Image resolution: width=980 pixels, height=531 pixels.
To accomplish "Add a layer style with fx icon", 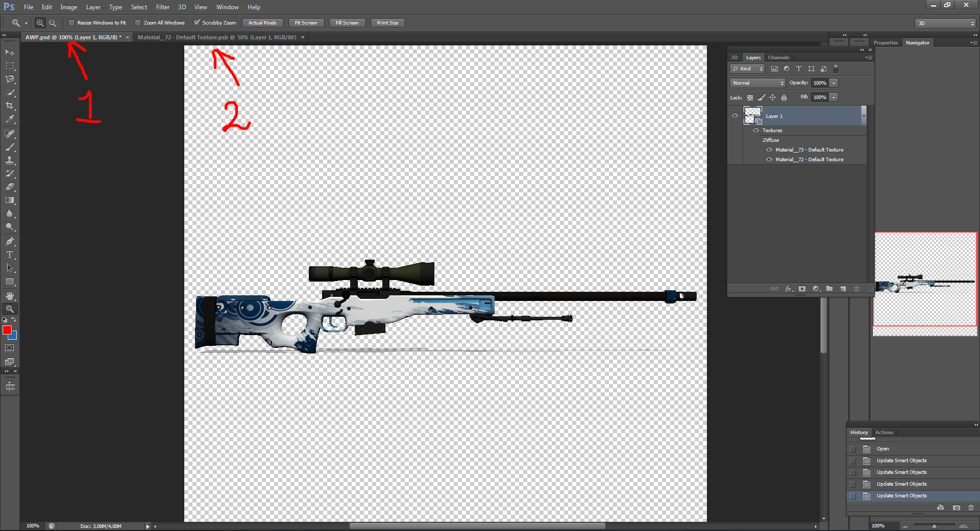I will pos(789,289).
